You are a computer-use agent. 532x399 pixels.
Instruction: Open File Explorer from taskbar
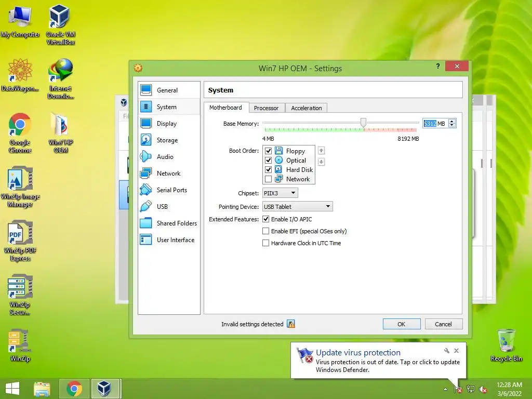(x=42, y=389)
